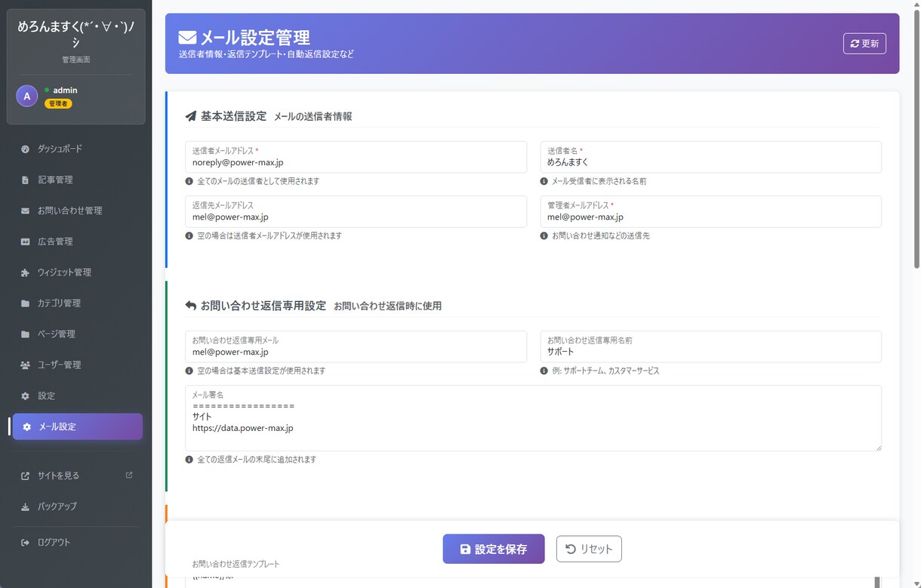Click info icon beside メール受信者に表示される名前
Screen dimensions: 921x588
pyautogui.click(x=544, y=181)
